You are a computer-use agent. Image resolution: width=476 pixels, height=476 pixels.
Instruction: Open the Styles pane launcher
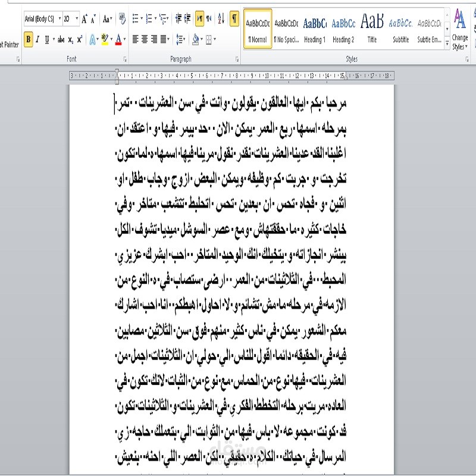[467, 59]
